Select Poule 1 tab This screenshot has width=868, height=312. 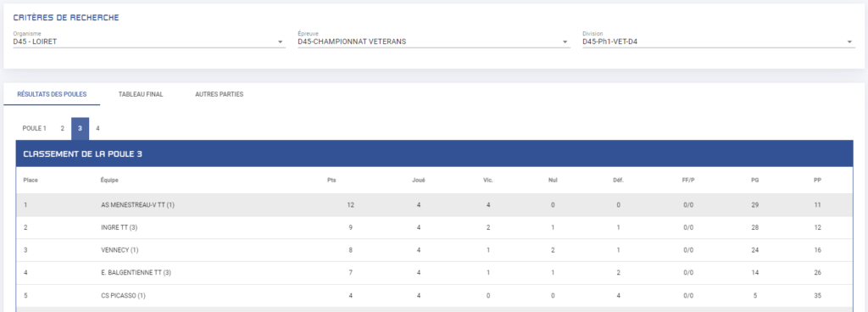click(x=34, y=128)
